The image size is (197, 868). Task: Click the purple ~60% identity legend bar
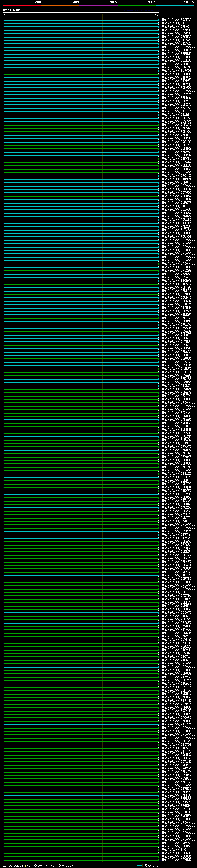(98, 6)
